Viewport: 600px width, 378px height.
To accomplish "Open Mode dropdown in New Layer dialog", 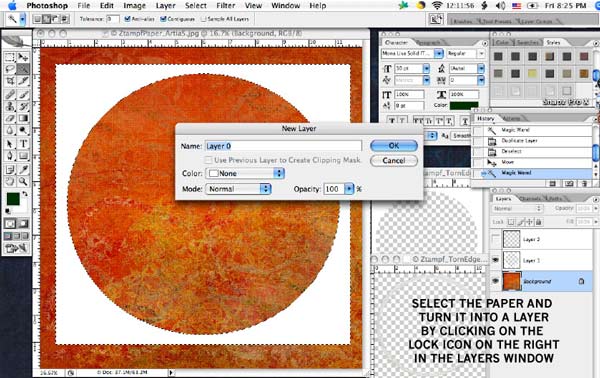I will pos(238,189).
